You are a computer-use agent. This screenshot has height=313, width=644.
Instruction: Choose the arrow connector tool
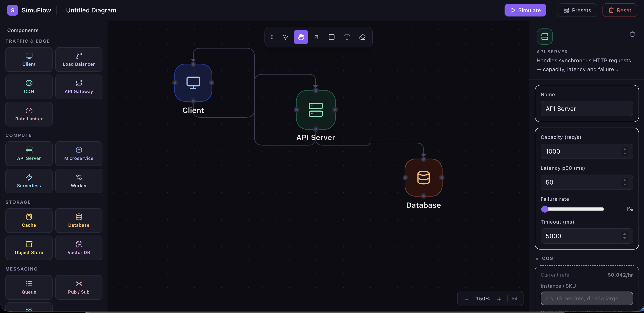click(x=316, y=37)
